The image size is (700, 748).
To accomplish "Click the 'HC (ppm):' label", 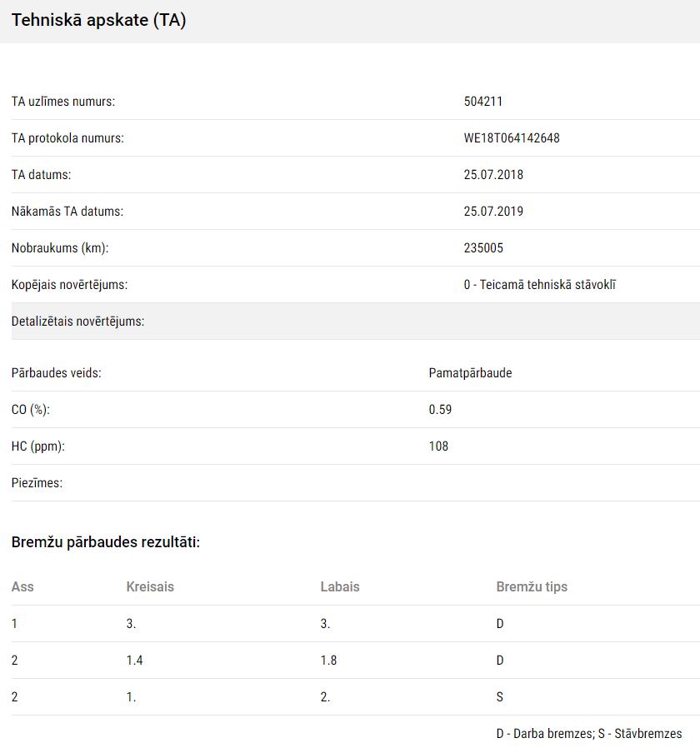I will click(38, 446).
